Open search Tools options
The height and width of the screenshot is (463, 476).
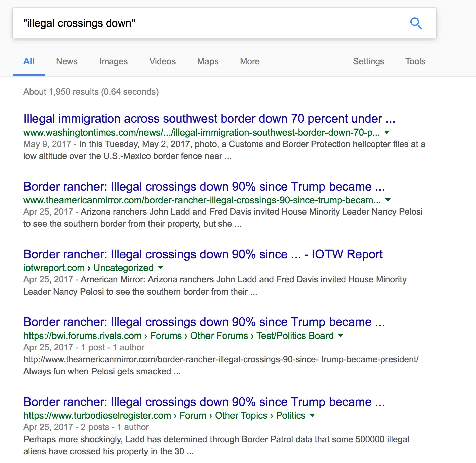(x=415, y=61)
